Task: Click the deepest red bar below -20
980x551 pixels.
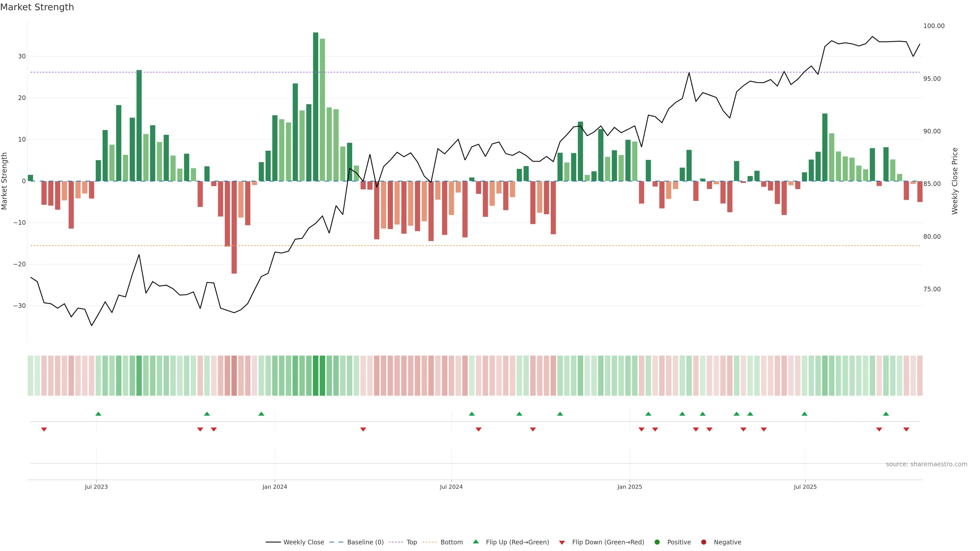Action: (x=234, y=227)
